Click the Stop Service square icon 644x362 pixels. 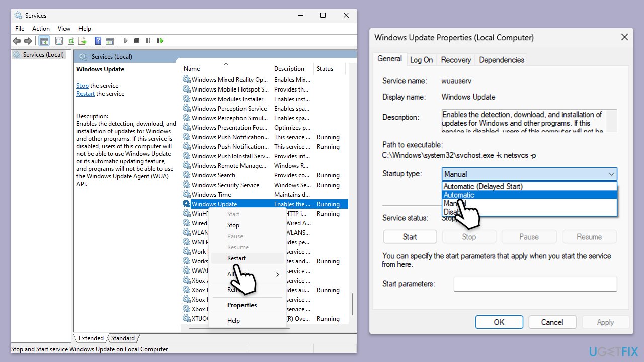click(137, 41)
